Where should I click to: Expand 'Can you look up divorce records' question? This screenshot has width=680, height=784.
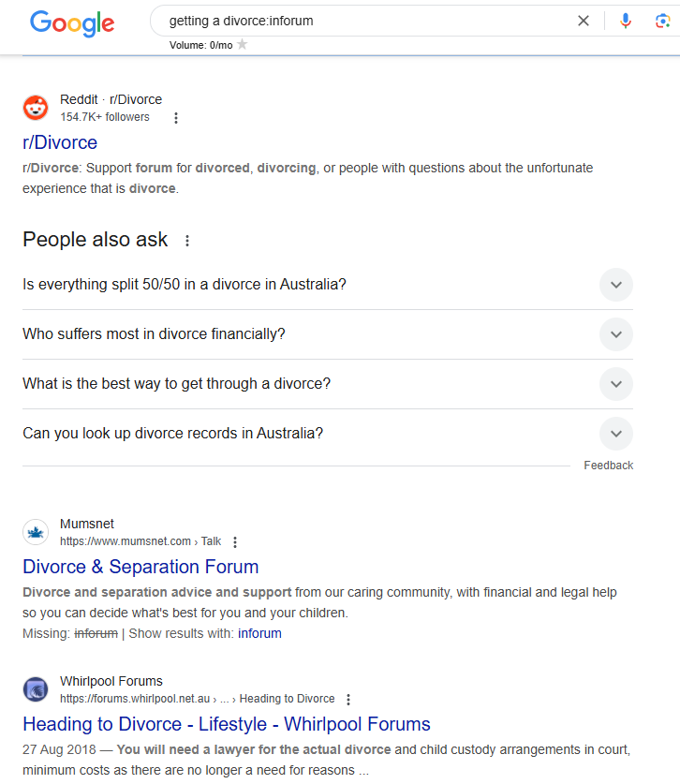pyautogui.click(x=615, y=434)
